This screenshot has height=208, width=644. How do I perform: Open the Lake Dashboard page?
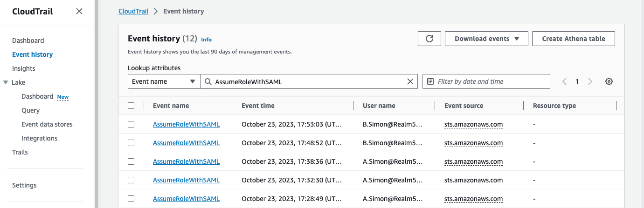coord(37,96)
